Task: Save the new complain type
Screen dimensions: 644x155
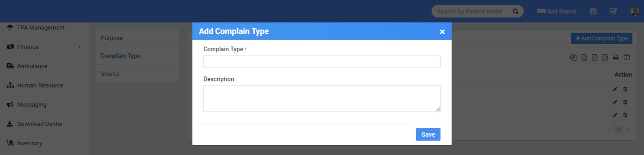Action: point(428,135)
